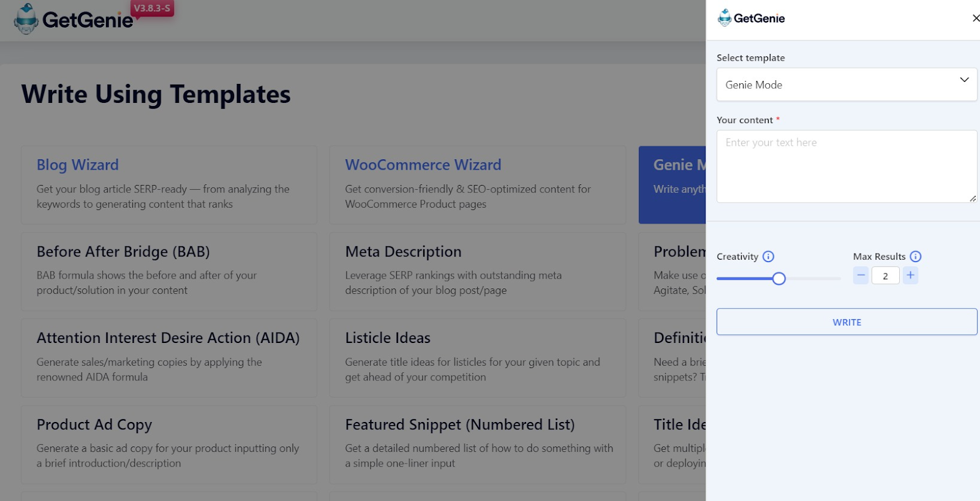Show the Creativity info tooltip icon
This screenshot has height=501, width=980.
tap(768, 257)
